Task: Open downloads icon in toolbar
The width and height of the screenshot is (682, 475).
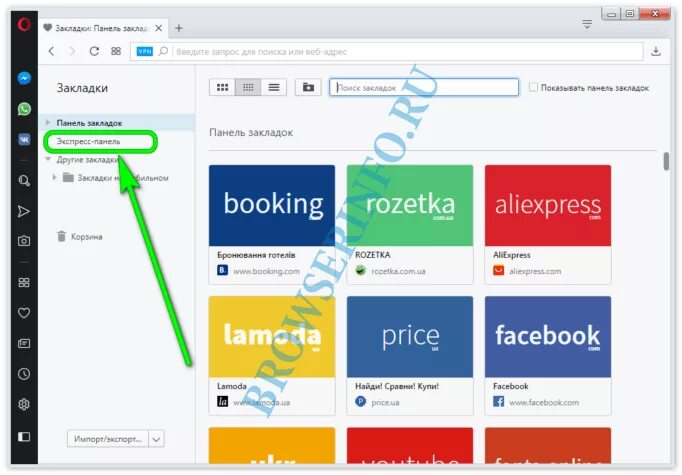Action: [x=656, y=51]
